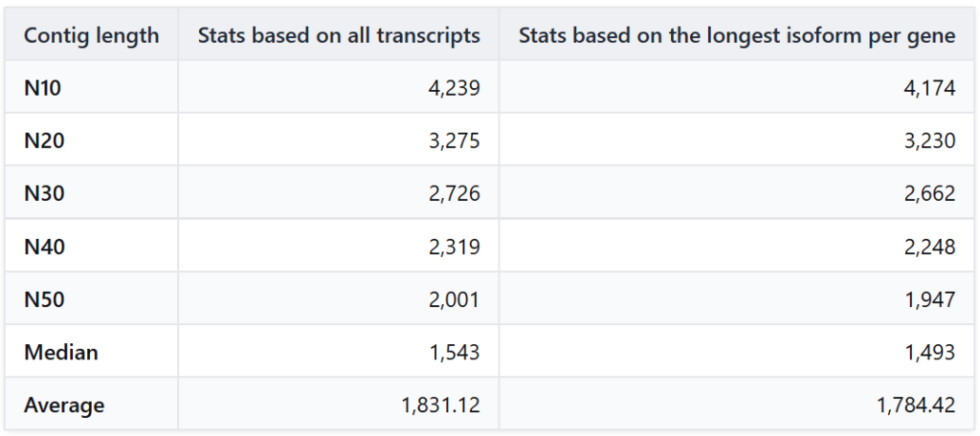Select the Median row label
980x436 pixels.
60,352
